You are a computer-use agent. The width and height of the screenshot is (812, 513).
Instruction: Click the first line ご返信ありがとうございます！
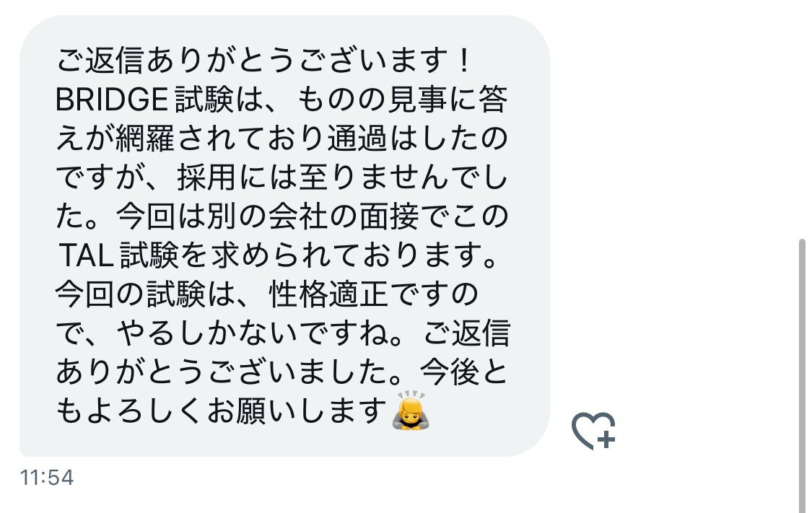[264, 61]
